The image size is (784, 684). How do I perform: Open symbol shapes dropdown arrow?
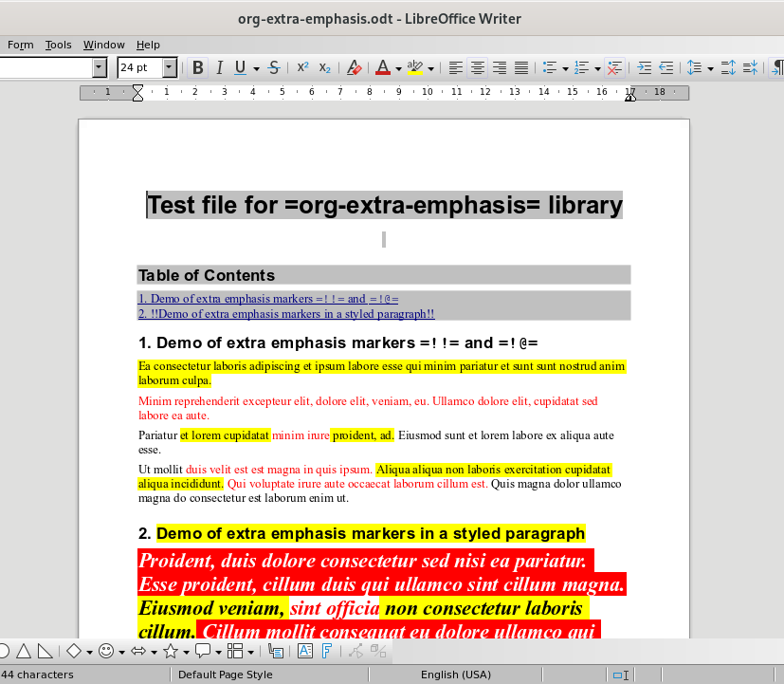coord(121,652)
